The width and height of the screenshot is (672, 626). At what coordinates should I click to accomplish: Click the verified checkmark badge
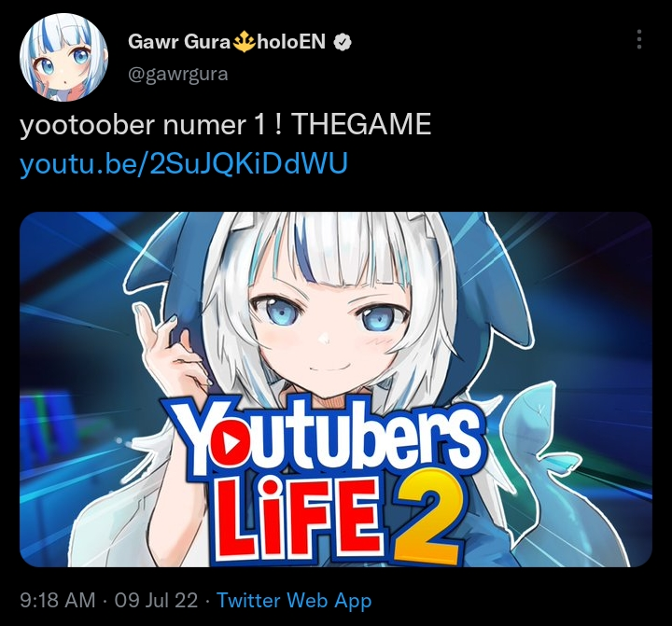pos(342,42)
